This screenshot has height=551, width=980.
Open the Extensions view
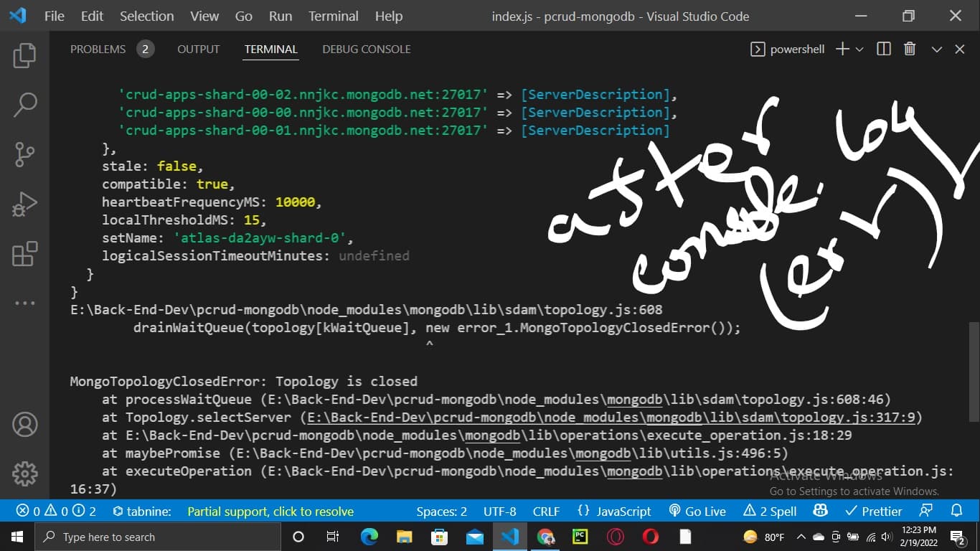(24, 254)
